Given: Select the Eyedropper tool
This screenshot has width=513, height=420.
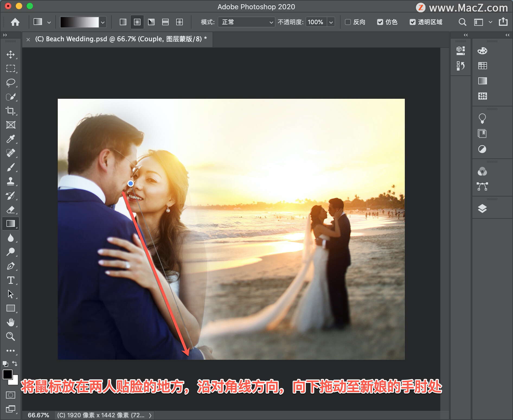Looking at the screenshot, I should pos(11,139).
